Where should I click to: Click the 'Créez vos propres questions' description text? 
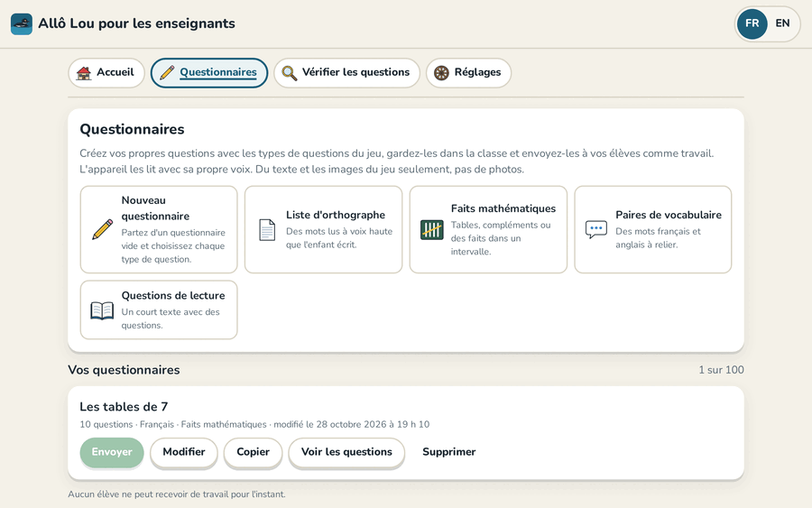(x=397, y=161)
